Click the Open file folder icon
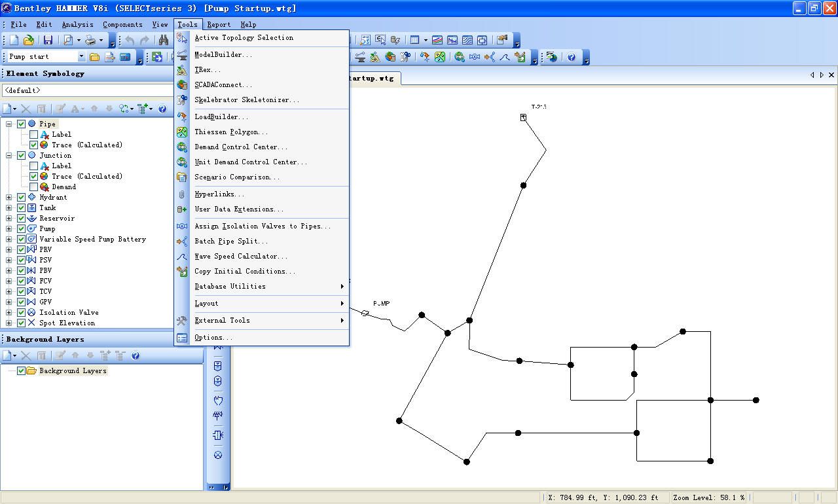Viewport: 838px width, 504px height. click(x=29, y=40)
